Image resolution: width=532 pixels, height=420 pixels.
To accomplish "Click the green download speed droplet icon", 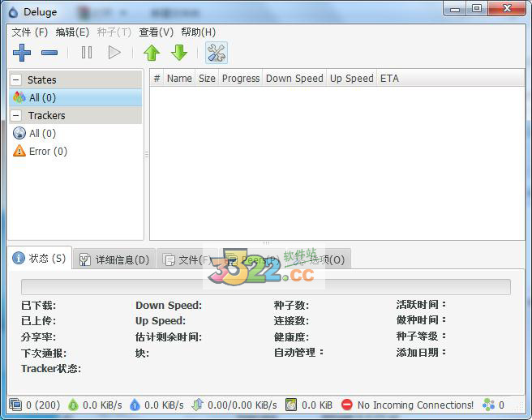I will pyautogui.click(x=73, y=405).
